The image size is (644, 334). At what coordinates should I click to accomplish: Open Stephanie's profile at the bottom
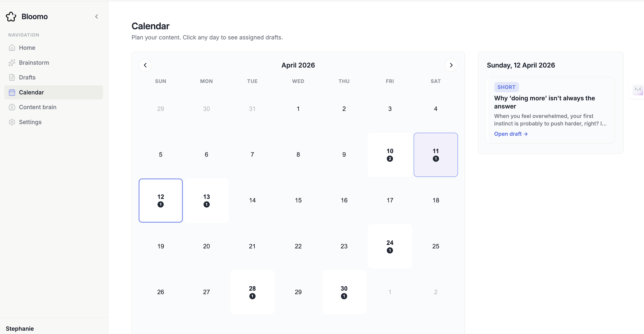pos(19,329)
